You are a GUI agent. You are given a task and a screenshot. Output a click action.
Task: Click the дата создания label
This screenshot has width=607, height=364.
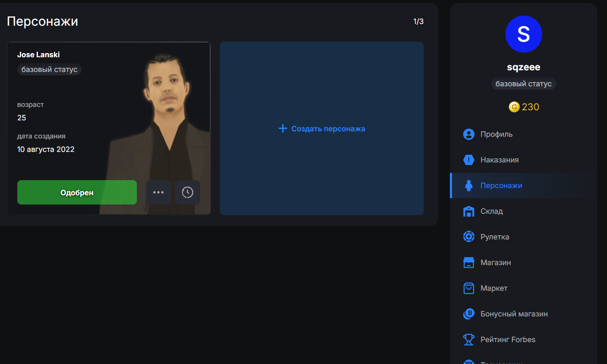tap(41, 136)
